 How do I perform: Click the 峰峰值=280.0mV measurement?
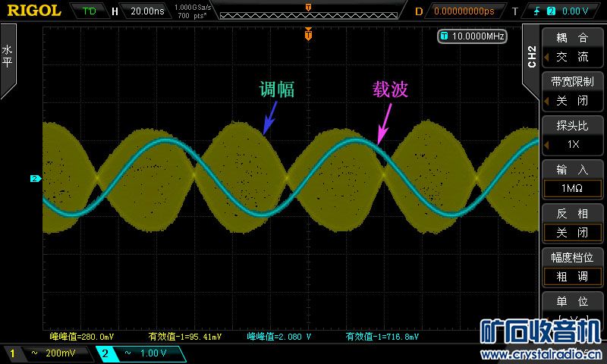(82, 337)
